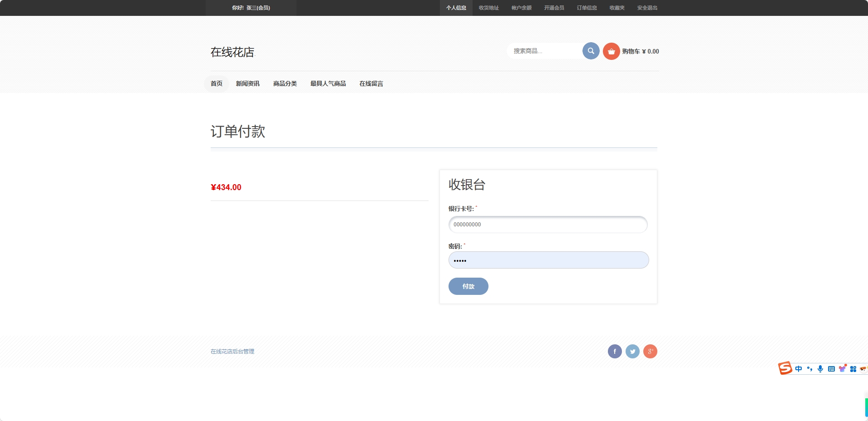Open the Sogou soft keyboard icon
868x421 pixels.
pyautogui.click(x=831, y=368)
